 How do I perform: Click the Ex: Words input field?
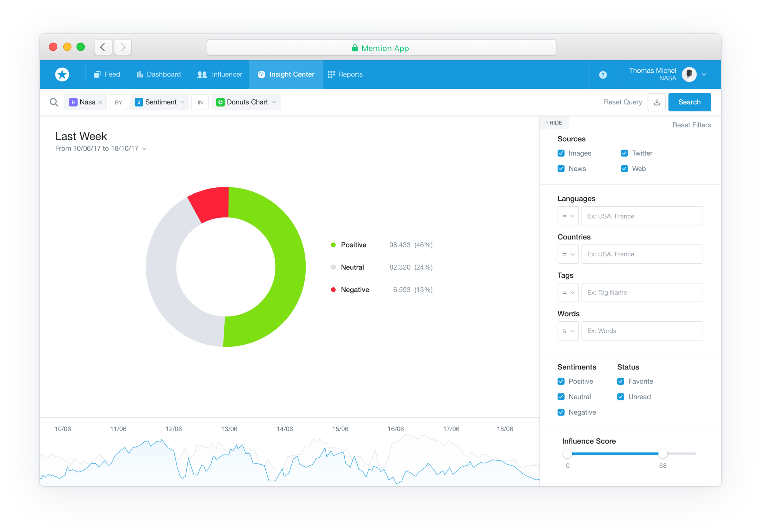[642, 331]
